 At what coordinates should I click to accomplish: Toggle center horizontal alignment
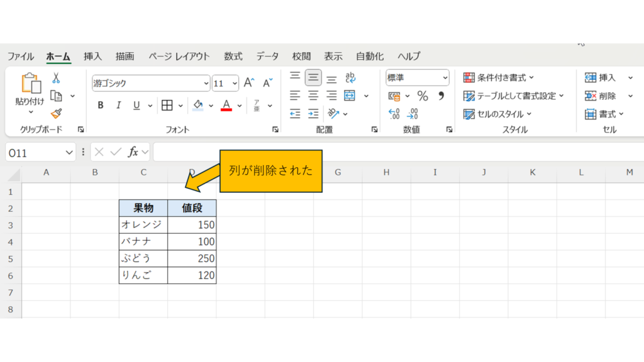coord(313,96)
